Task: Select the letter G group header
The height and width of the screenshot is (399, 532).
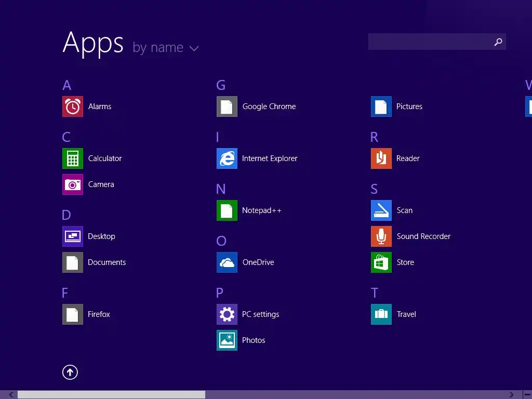Action: (221, 85)
